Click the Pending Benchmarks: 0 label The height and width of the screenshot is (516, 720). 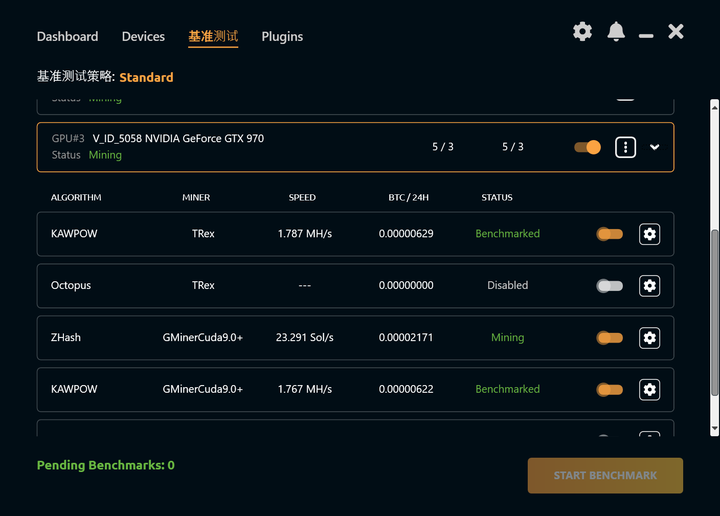106,466
